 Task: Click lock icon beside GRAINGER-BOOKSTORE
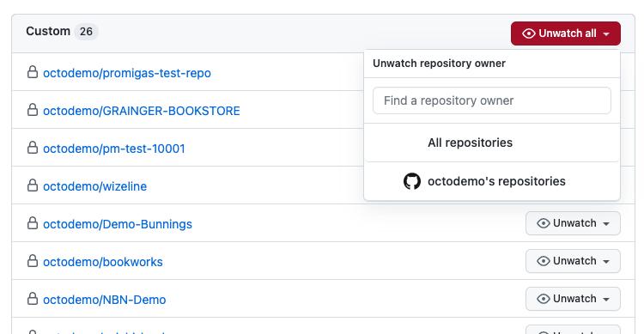33,110
